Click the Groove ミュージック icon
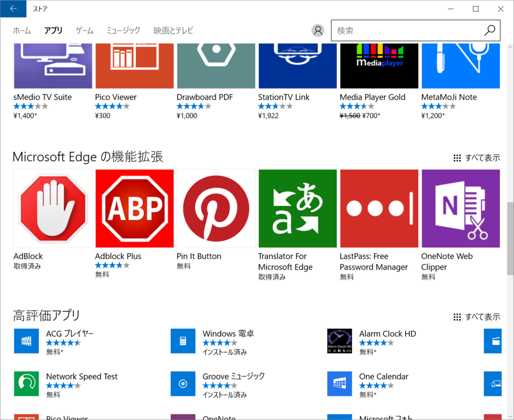The image size is (514, 420). [183, 384]
